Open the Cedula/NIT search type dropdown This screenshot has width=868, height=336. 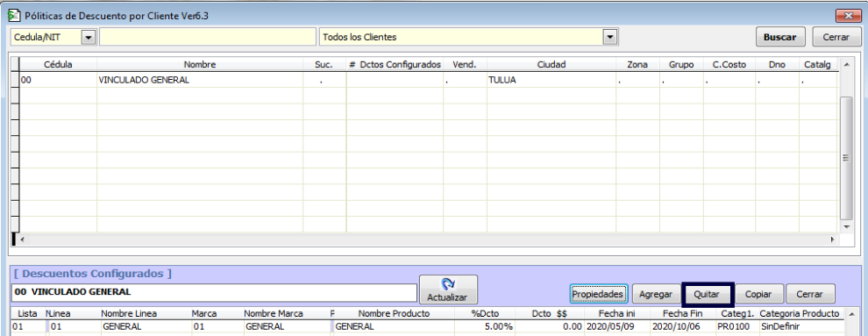tap(89, 37)
